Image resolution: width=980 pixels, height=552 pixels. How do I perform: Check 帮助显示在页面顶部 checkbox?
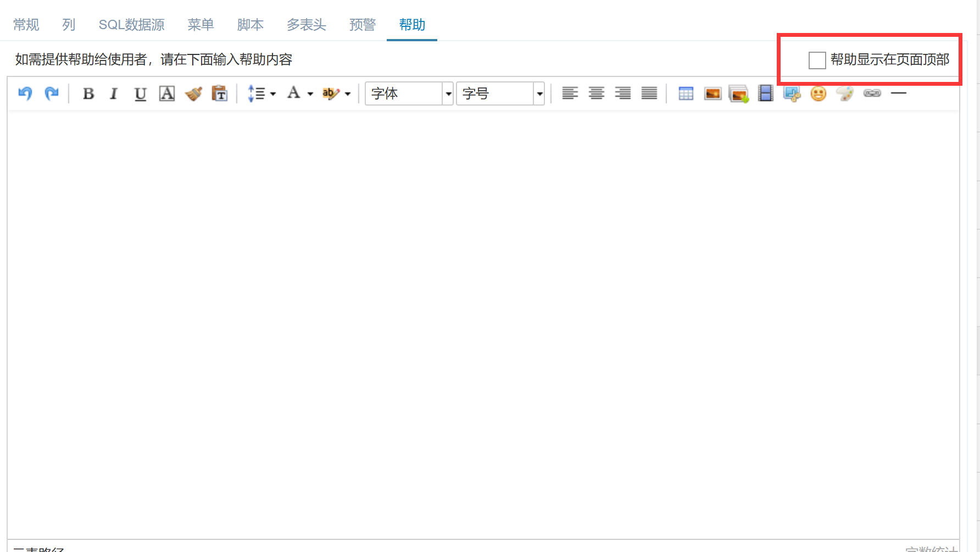tap(817, 60)
